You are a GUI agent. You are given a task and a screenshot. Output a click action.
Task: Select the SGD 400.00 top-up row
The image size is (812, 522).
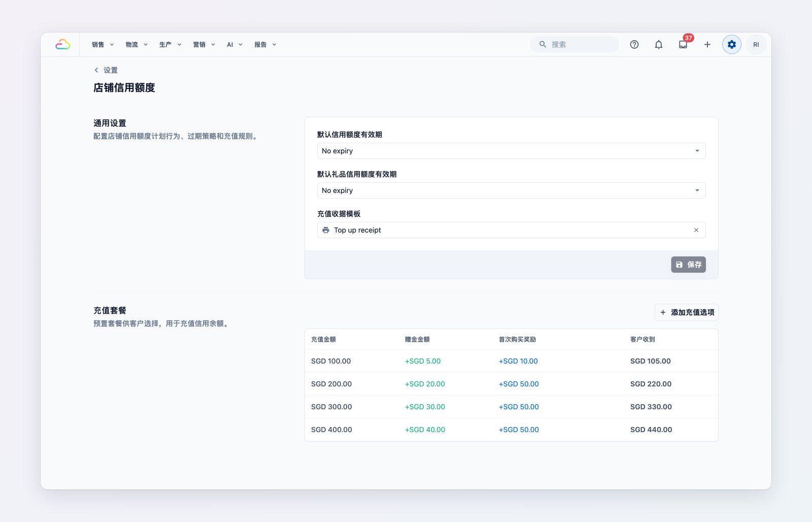512,430
